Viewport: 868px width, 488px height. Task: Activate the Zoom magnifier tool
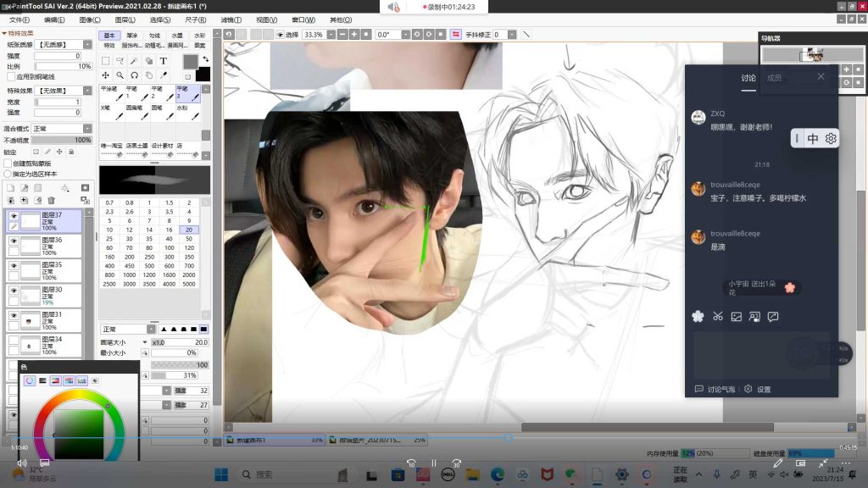[120, 75]
